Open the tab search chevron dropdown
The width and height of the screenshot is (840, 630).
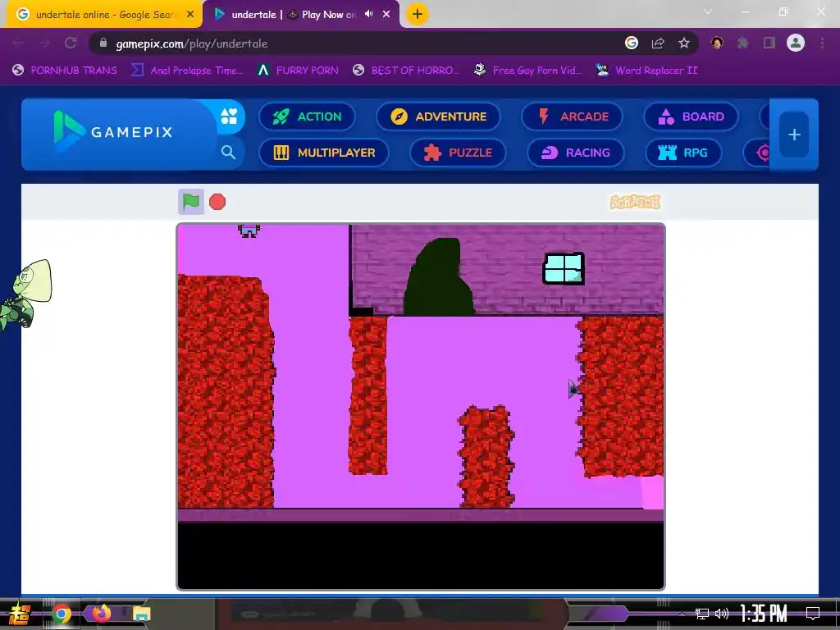[x=708, y=11]
